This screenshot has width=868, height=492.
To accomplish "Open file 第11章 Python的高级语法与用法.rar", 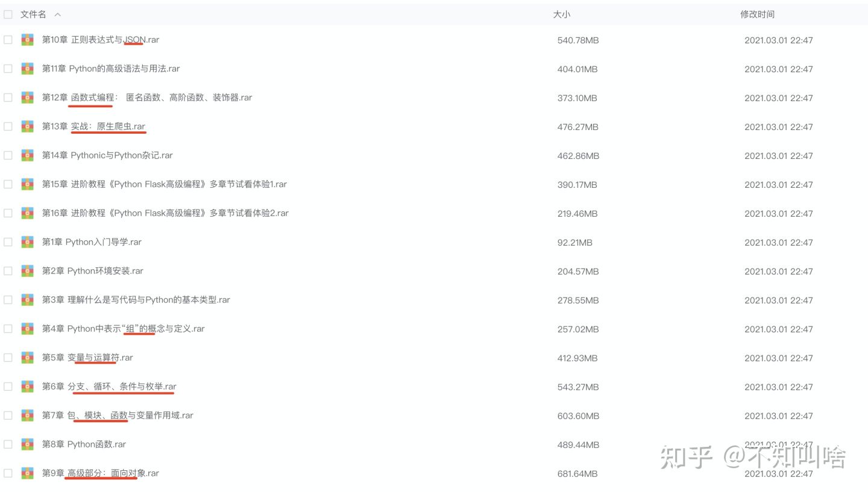I will point(111,69).
